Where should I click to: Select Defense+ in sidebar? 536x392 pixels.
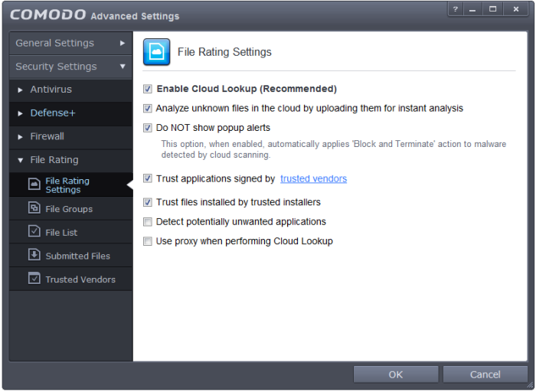pyautogui.click(x=70, y=113)
